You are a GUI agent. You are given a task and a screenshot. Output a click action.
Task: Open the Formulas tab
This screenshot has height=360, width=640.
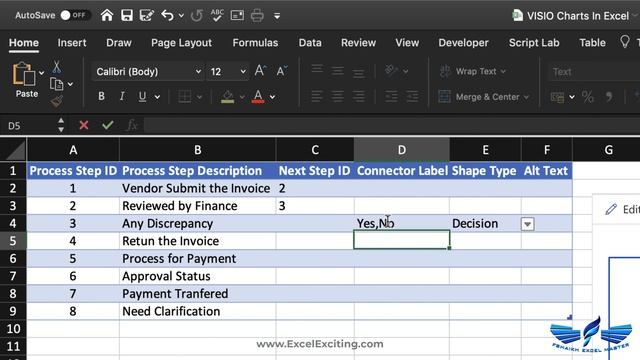(x=255, y=42)
